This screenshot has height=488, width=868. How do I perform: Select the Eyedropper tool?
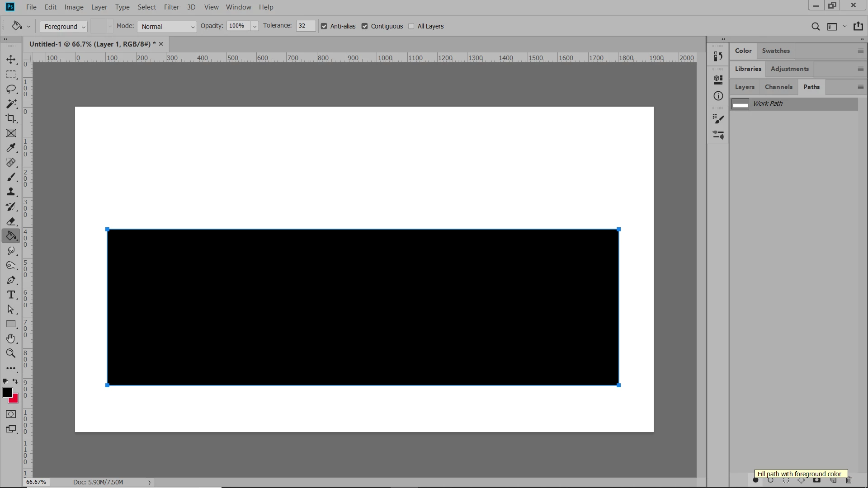click(11, 148)
